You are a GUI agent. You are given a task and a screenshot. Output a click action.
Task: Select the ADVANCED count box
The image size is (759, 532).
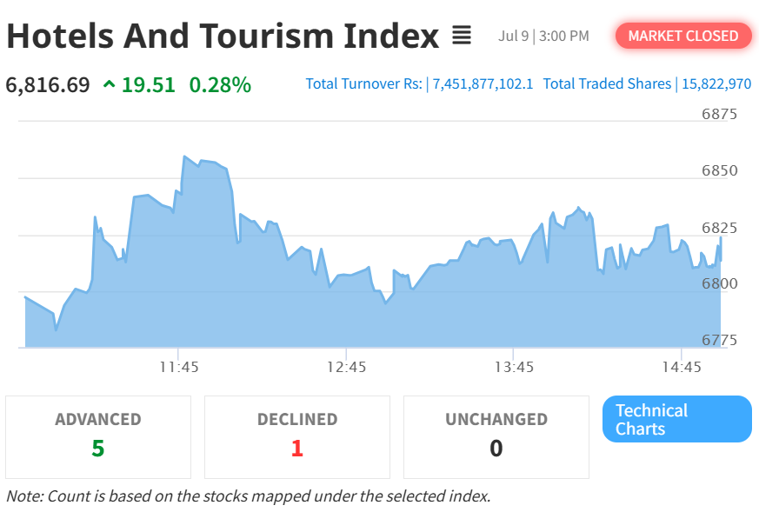(x=98, y=437)
